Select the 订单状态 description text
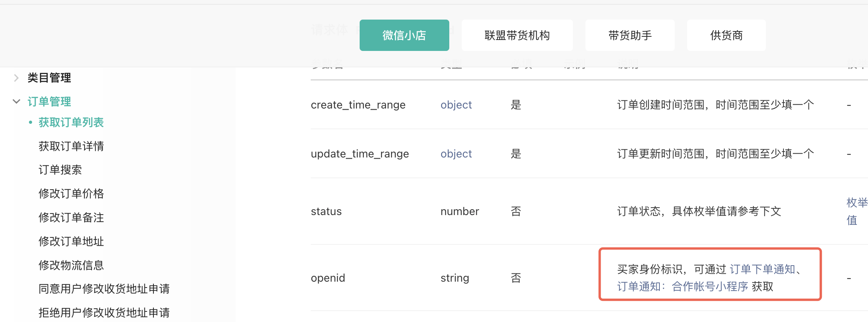Screen dimensions: 868x322 [x=699, y=212]
